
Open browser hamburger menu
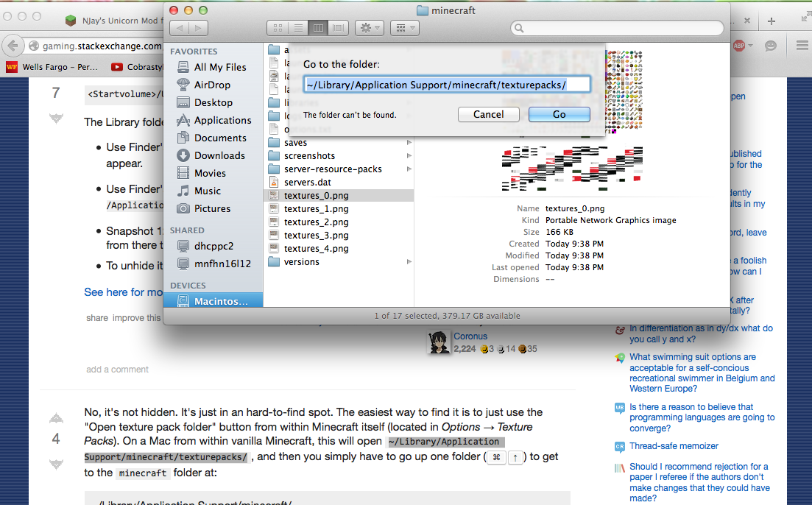pos(802,46)
